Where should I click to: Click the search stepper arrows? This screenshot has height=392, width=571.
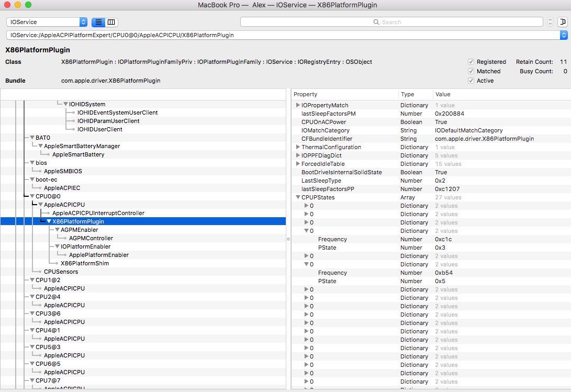click(x=550, y=22)
